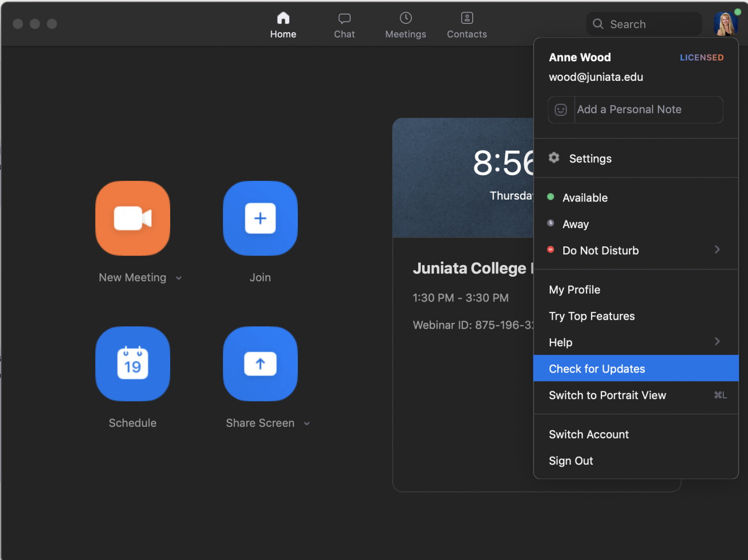Set status to Away
Screen dimensions: 748x560
pyautogui.click(x=636, y=224)
